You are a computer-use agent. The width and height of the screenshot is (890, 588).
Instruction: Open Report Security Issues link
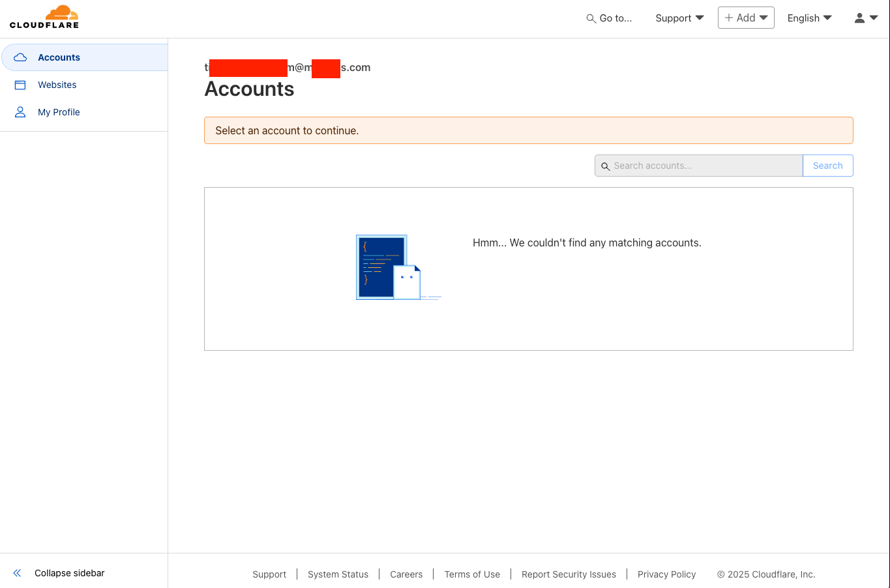click(x=569, y=574)
